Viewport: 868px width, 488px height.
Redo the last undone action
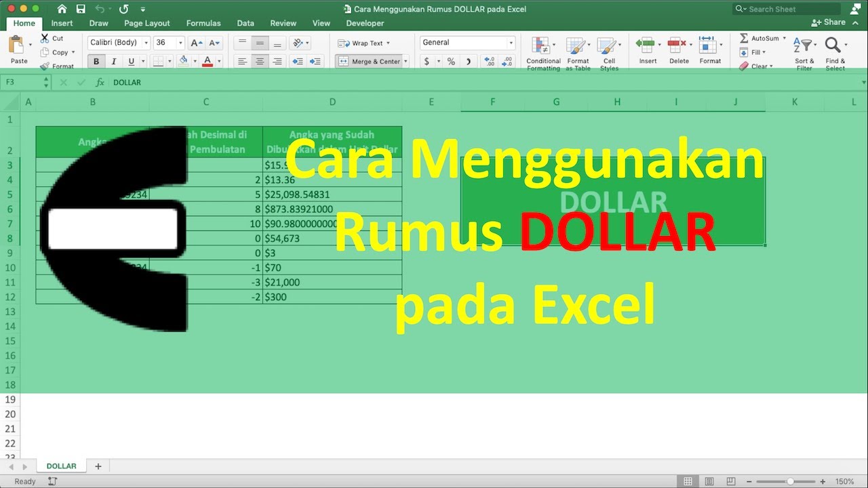pos(123,9)
